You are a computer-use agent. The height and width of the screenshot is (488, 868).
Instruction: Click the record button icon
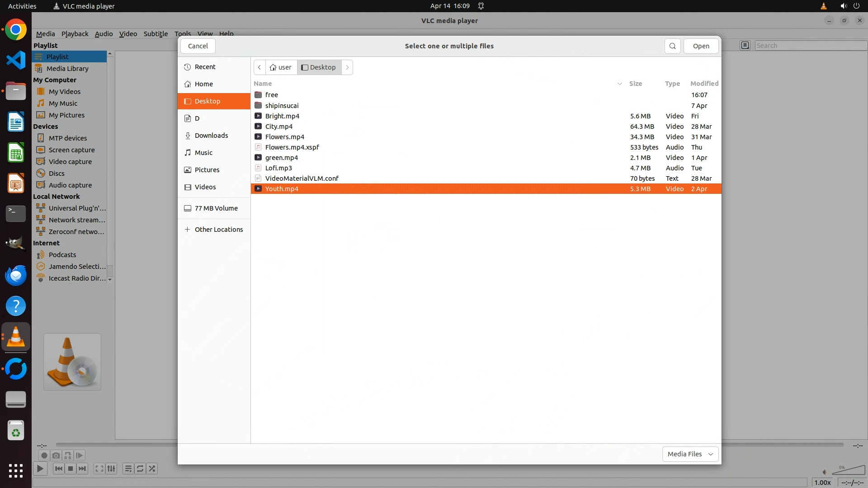pos(44,455)
